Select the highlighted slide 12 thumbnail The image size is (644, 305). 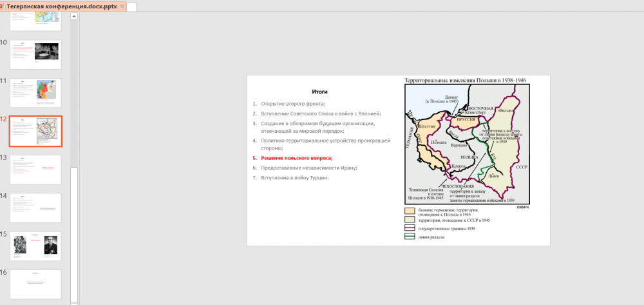point(35,132)
